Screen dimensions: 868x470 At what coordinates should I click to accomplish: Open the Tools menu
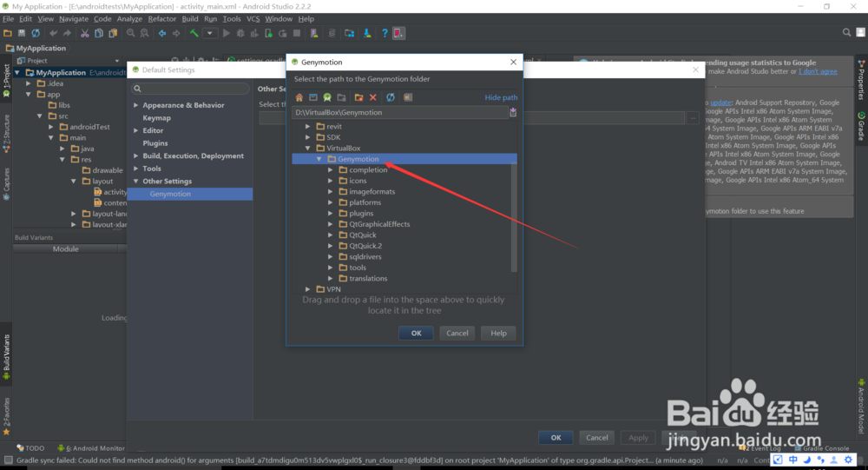[x=232, y=19]
